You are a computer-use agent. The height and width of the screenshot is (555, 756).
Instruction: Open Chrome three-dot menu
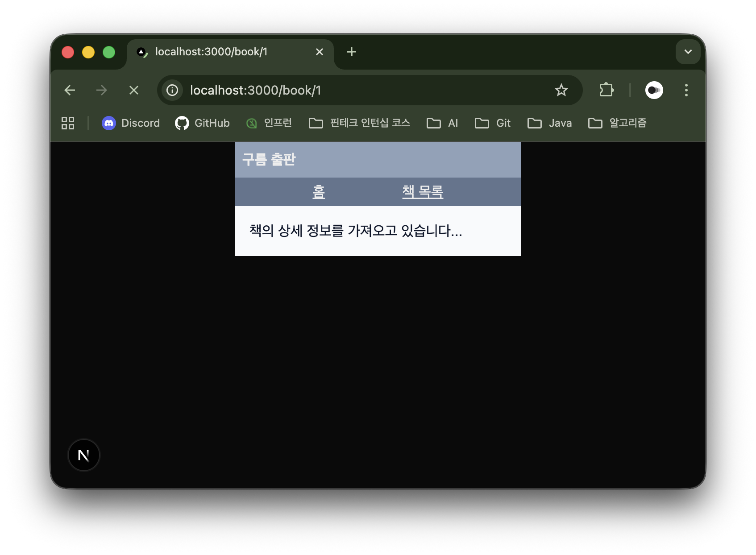[x=686, y=91]
